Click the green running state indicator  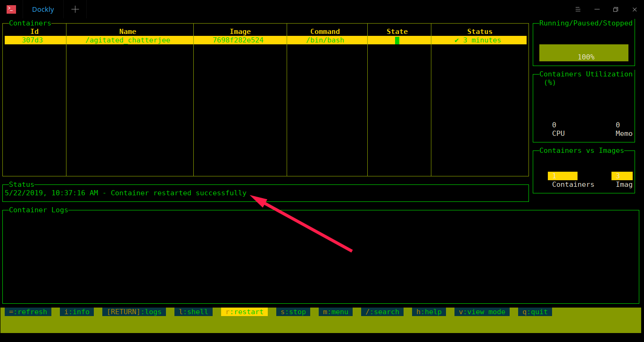tap(397, 40)
